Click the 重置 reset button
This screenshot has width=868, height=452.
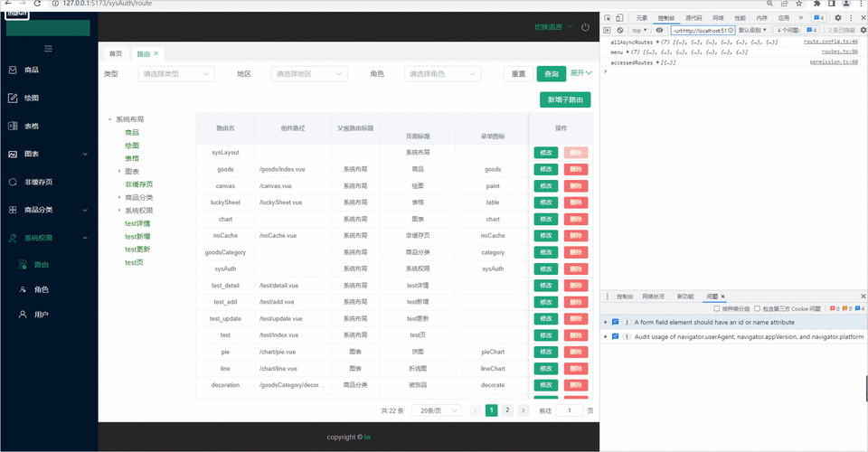[x=519, y=73]
